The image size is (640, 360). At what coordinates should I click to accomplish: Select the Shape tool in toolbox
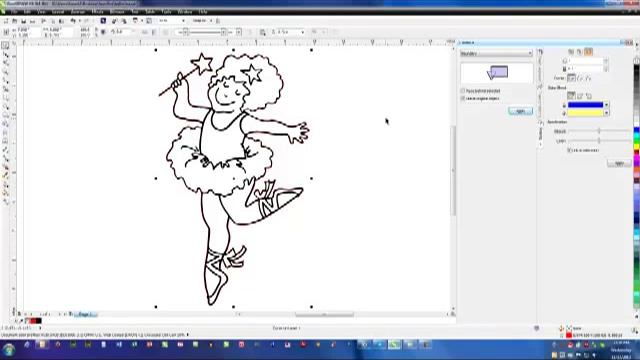coord(5,54)
